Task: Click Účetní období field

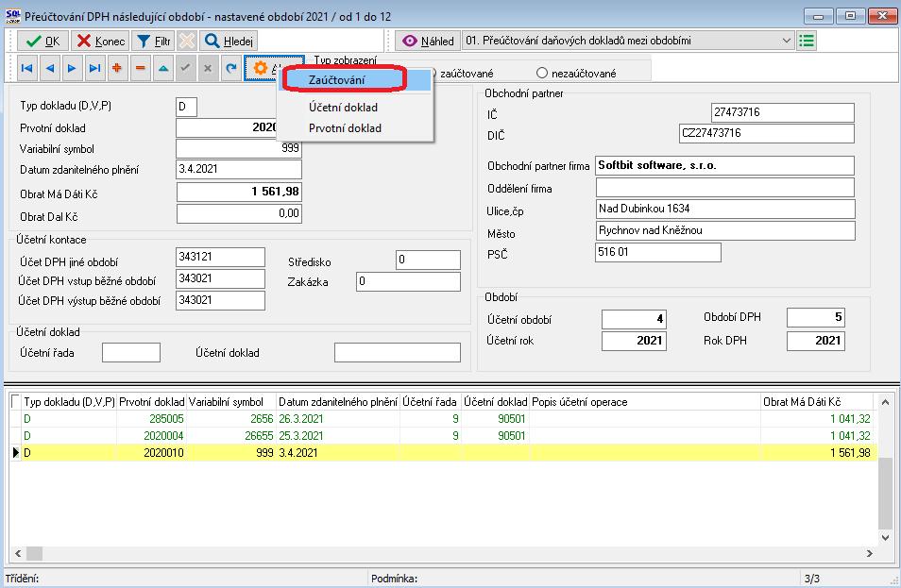Action: 634,319
